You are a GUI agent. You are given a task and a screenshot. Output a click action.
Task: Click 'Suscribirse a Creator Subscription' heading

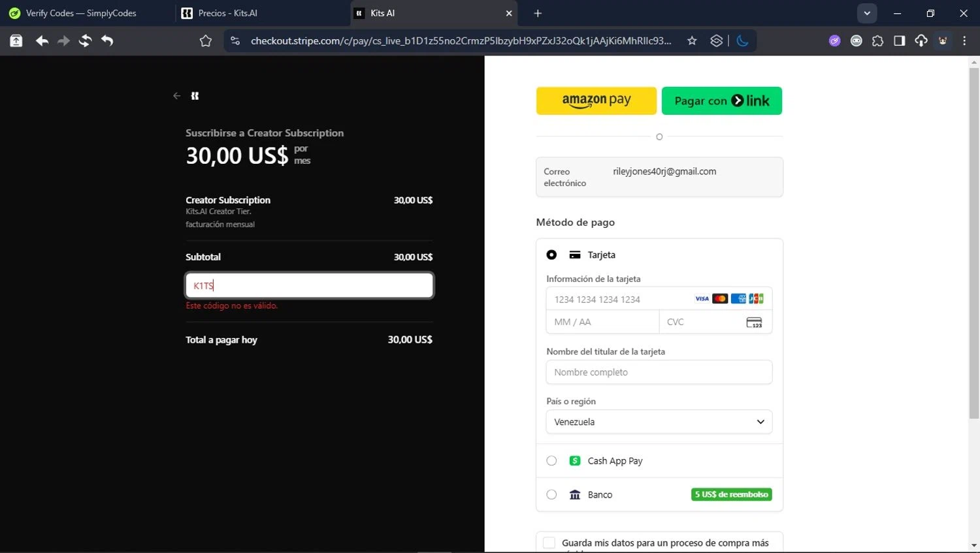coord(265,133)
